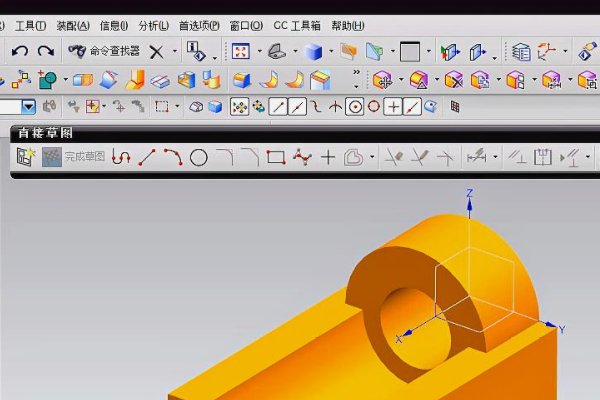
Task: Toggle the arc center snap point
Action: [354, 106]
